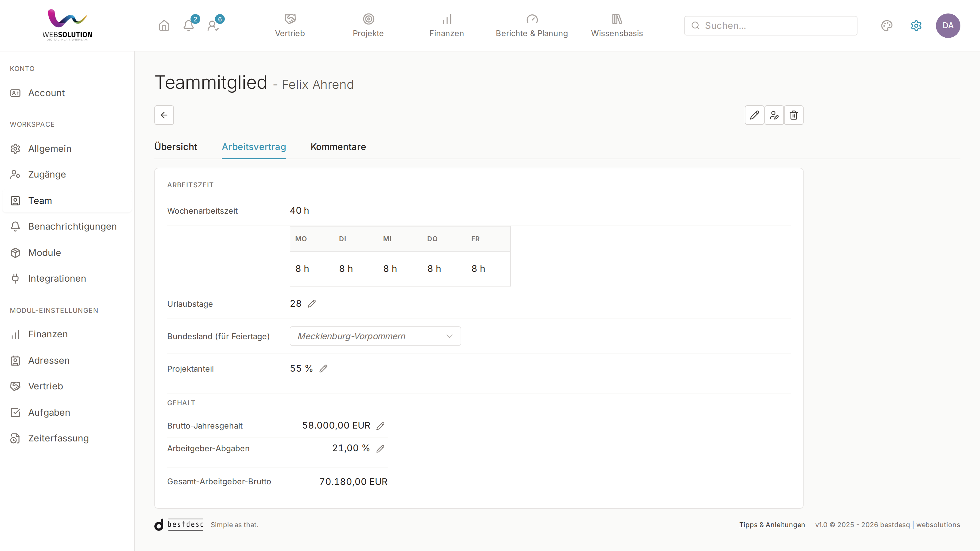
Task: Open the DA user avatar menu
Action: pos(948,25)
